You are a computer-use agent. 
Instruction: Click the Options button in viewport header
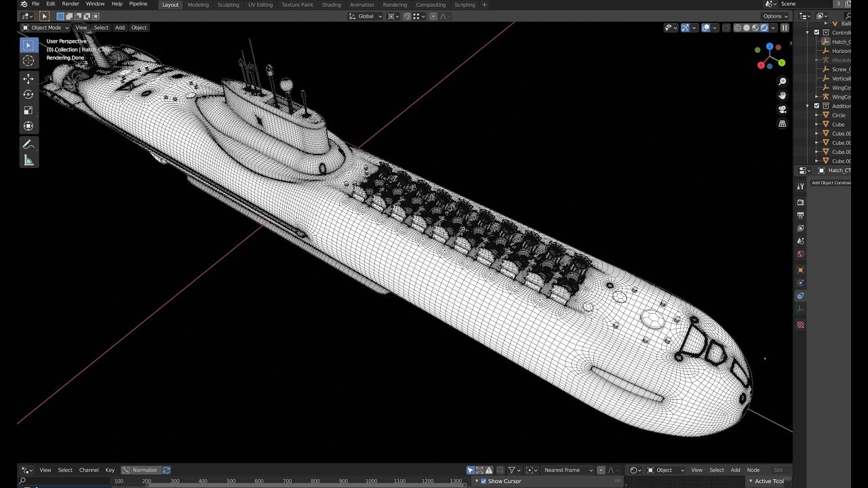tap(775, 16)
